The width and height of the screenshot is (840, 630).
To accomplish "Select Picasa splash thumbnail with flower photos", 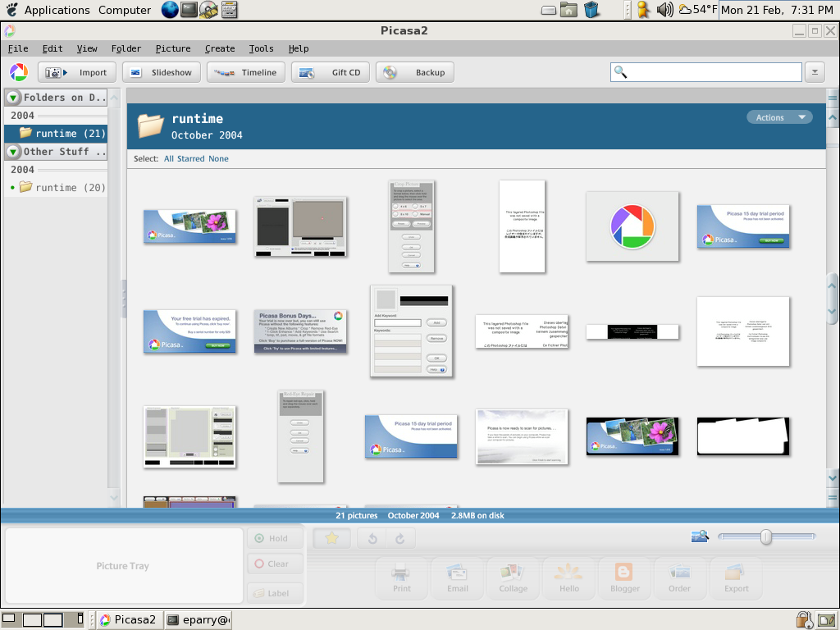I will (189, 226).
